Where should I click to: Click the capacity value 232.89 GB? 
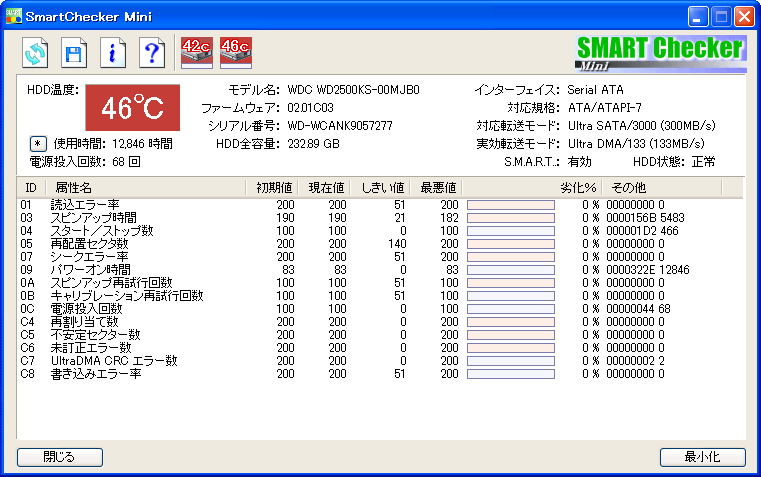click(313, 144)
